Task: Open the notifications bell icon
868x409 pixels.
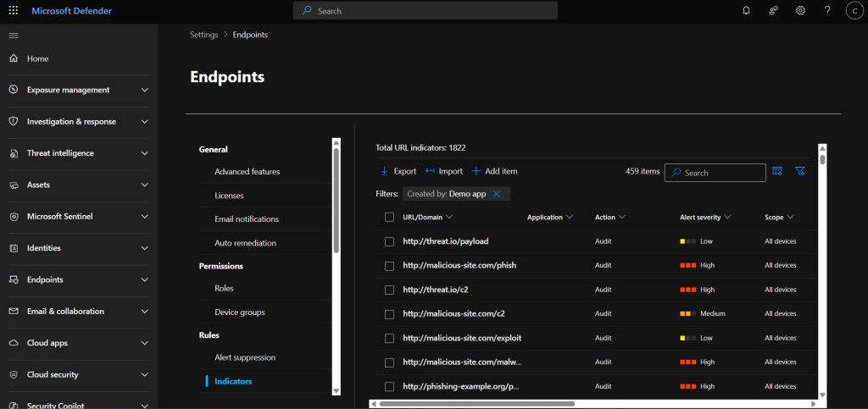Action: pos(746,10)
